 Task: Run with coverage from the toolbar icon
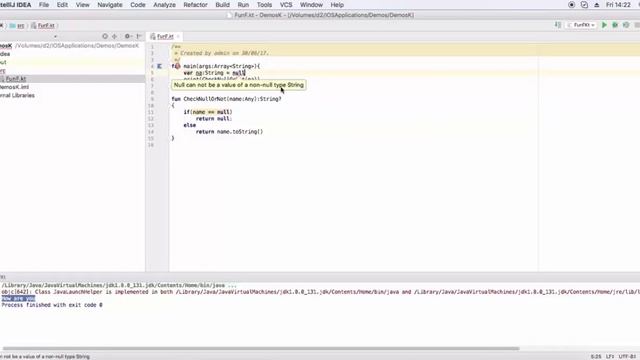[626, 25]
